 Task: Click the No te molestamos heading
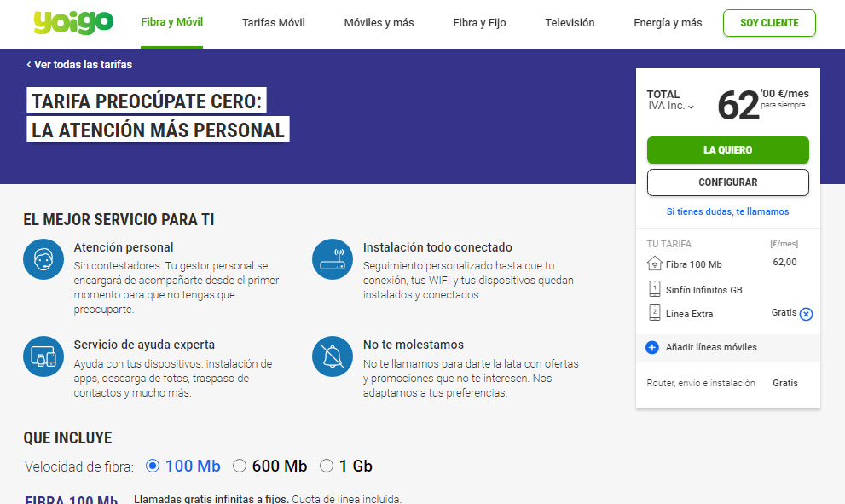(x=414, y=345)
